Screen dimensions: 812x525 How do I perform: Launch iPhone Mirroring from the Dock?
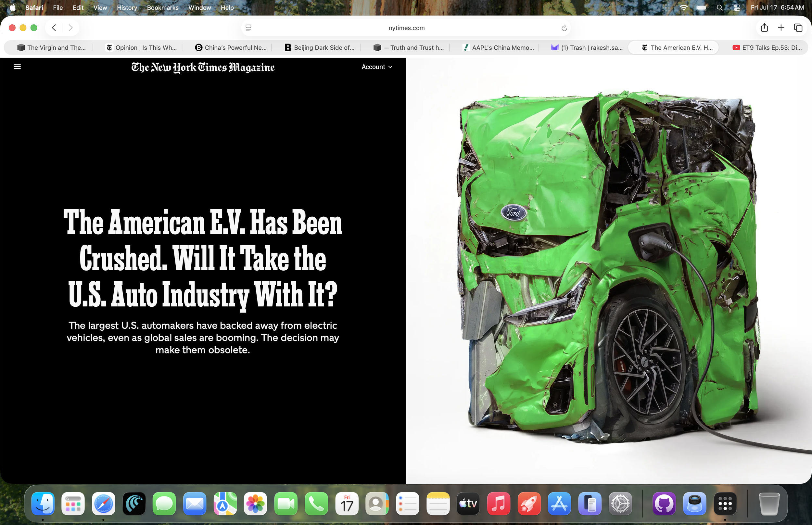coord(590,503)
